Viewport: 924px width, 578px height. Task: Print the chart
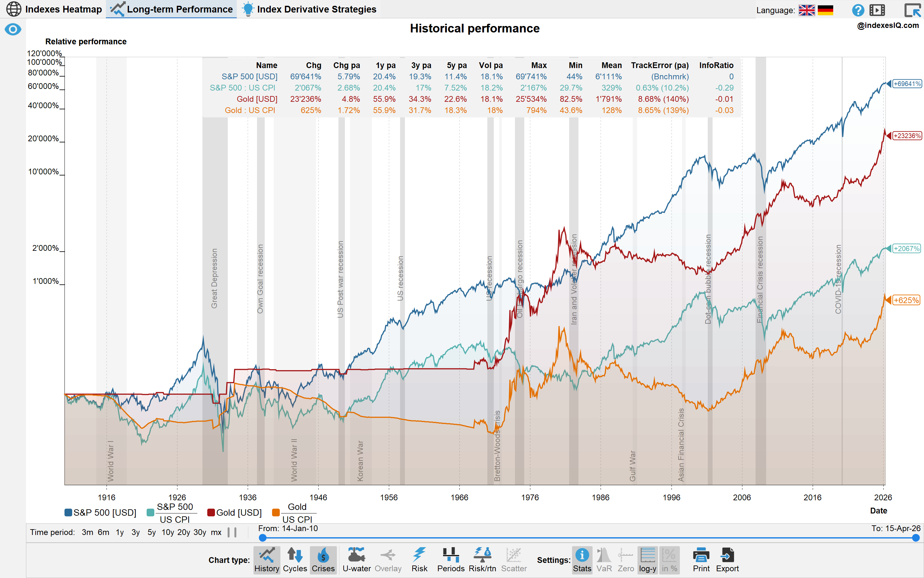[701, 560]
